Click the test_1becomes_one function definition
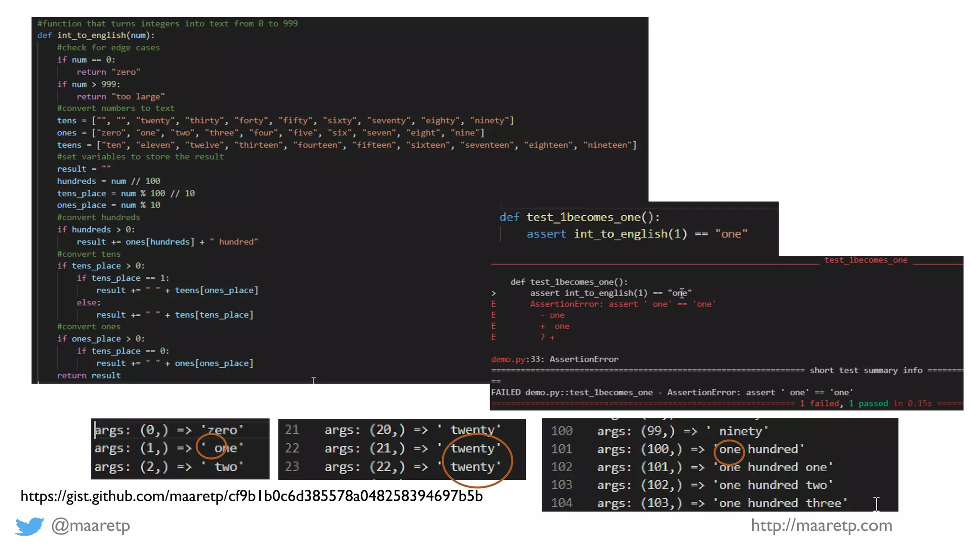 click(579, 217)
